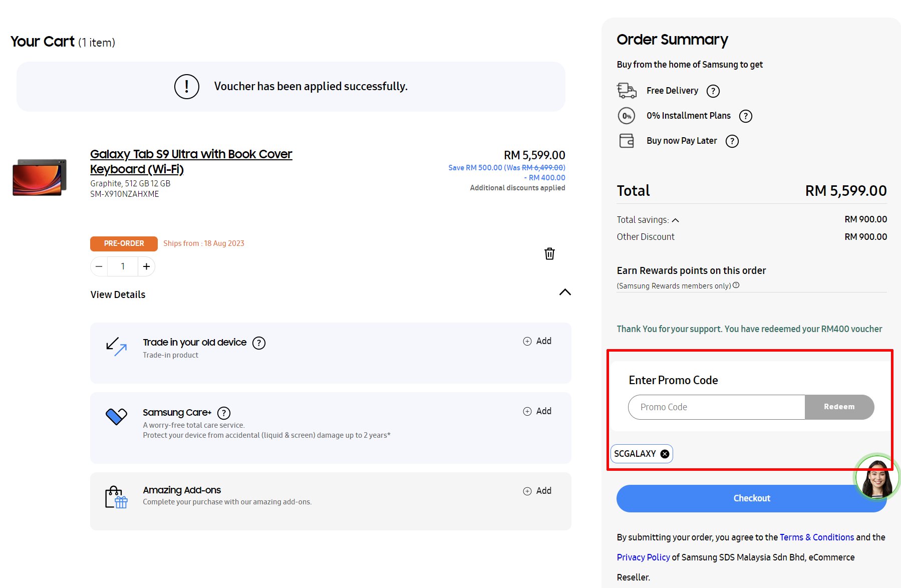Click the 0% installment icon
The width and height of the screenshot is (901, 588).
[627, 116]
